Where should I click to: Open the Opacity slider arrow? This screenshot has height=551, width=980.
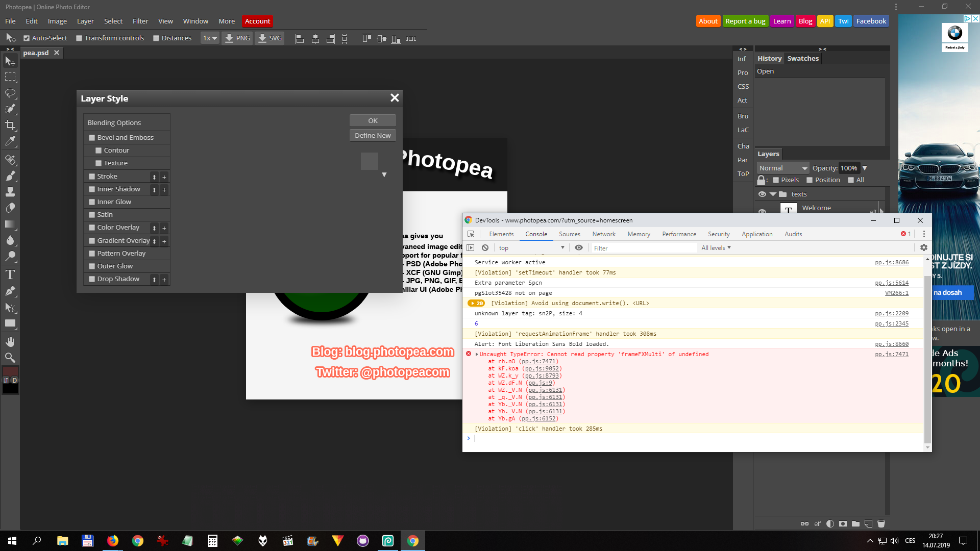(x=865, y=168)
